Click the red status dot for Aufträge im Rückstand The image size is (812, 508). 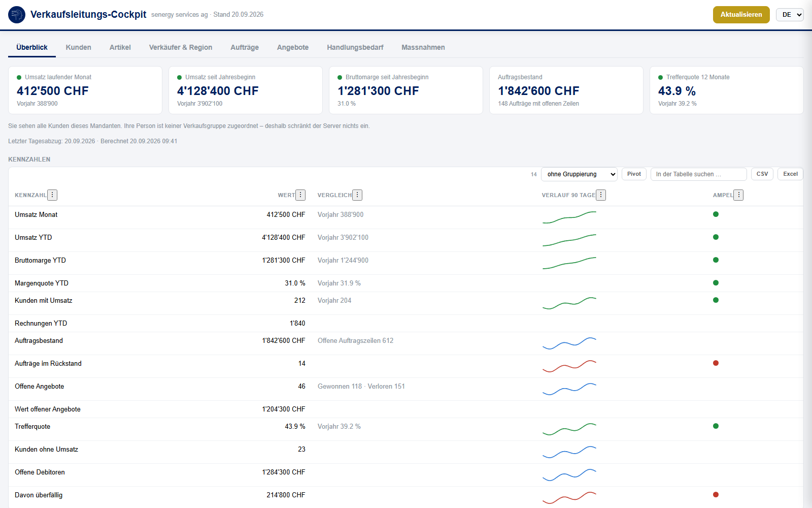coord(716,363)
